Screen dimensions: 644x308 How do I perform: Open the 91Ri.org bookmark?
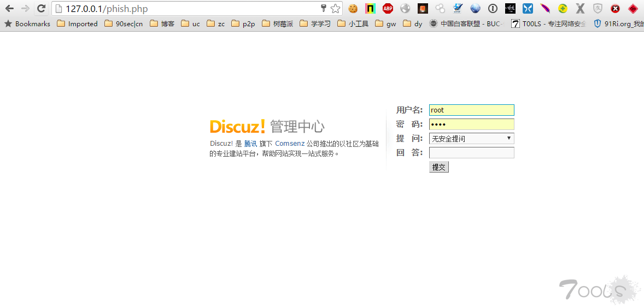point(618,24)
